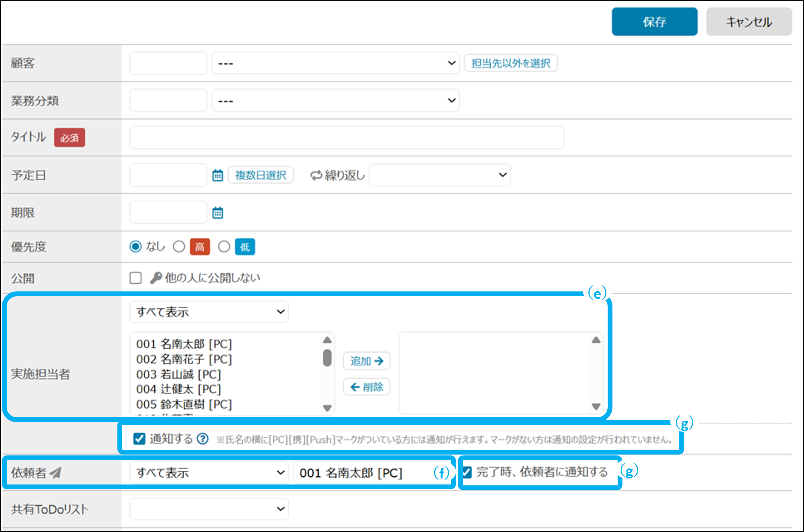Open the calendar icon for 予定日

(218, 176)
